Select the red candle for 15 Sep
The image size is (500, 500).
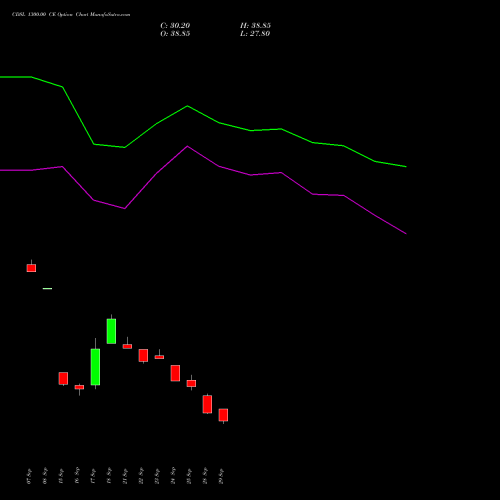click(63, 379)
